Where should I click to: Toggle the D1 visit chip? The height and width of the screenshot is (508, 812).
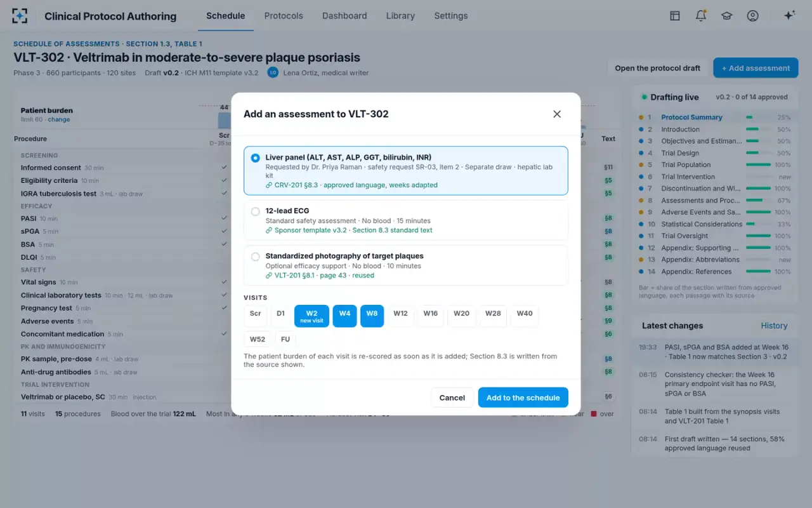pos(280,316)
